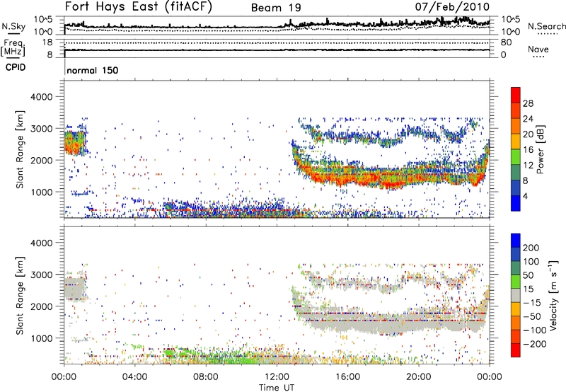Click the power panel 'Slant Range [km]' label

(20, 149)
